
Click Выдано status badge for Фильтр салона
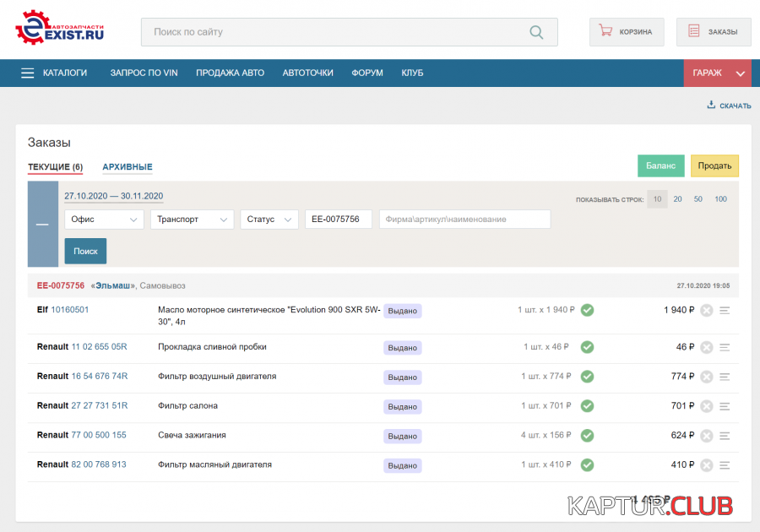[x=402, y=407]
